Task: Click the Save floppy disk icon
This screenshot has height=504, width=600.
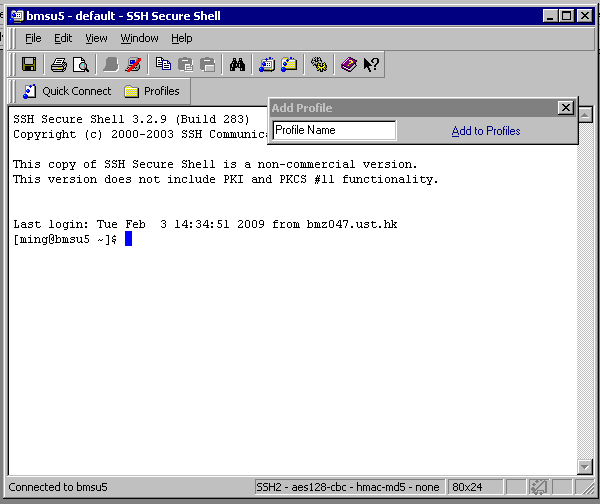Action: point(29,65)
